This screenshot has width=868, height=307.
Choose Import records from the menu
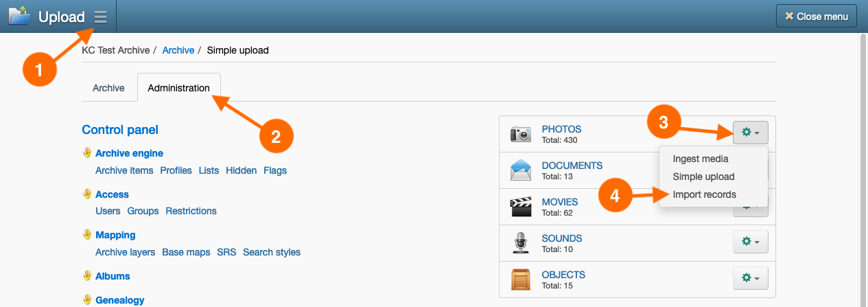pyautogui.click(x=704, y=194)
